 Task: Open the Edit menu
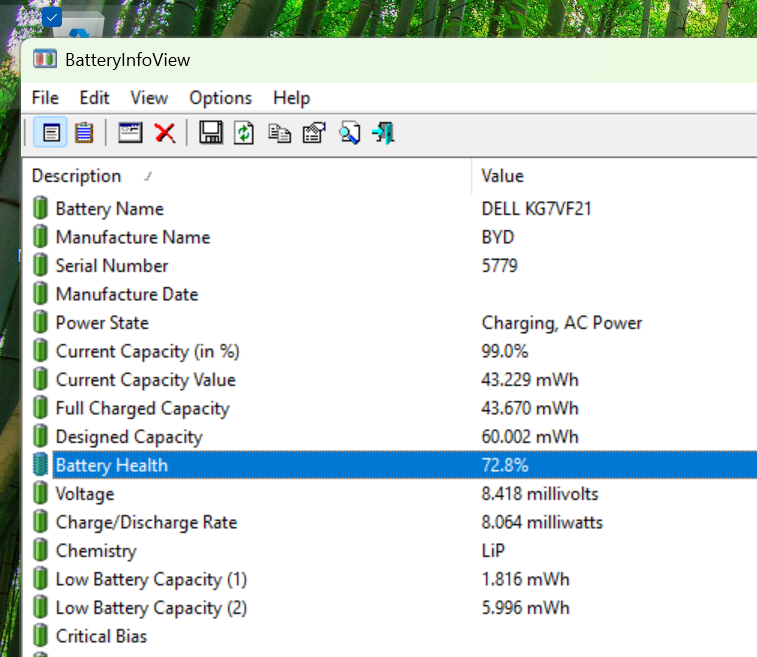(x=94, y=98)
